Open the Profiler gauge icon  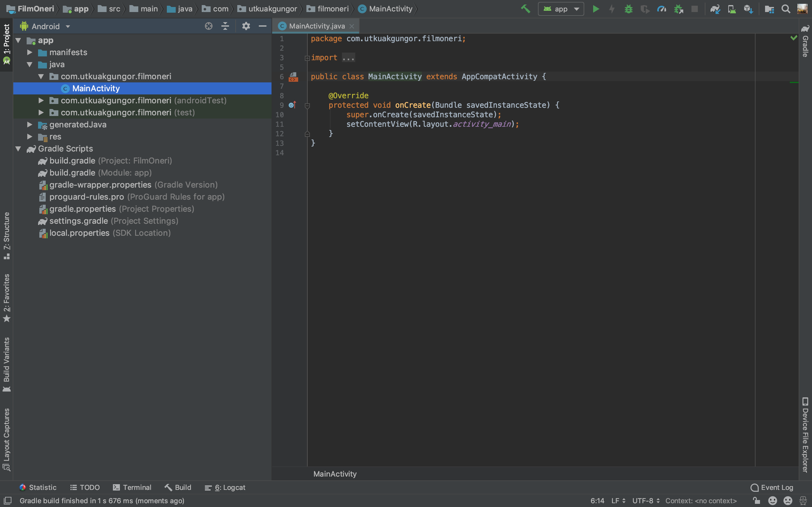point(661,9)
